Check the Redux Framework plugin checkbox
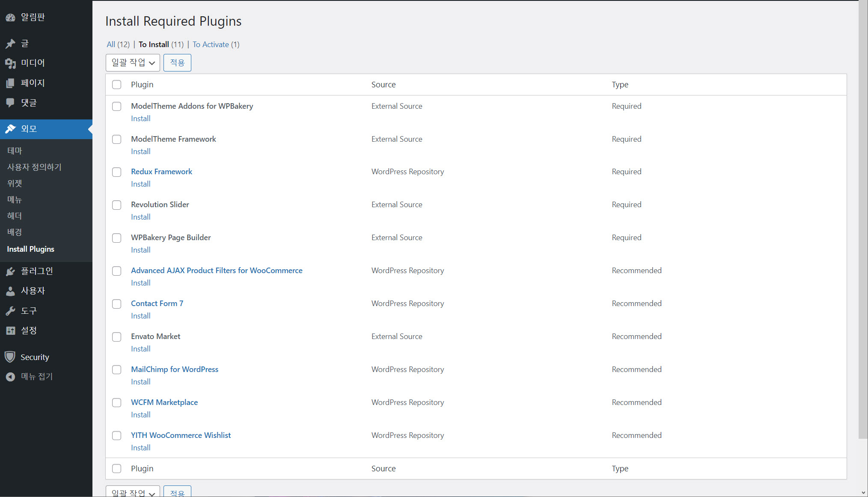 click(x=116, y=172)
